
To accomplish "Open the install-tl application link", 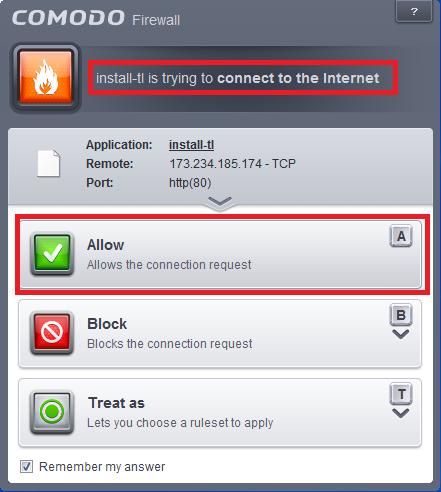I will tap(191, 145).
